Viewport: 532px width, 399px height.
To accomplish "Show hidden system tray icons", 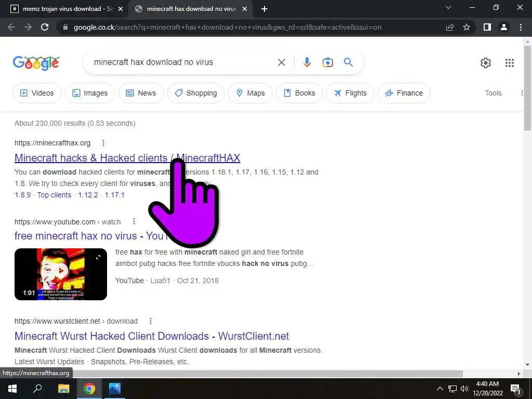I will pos(440,389).
